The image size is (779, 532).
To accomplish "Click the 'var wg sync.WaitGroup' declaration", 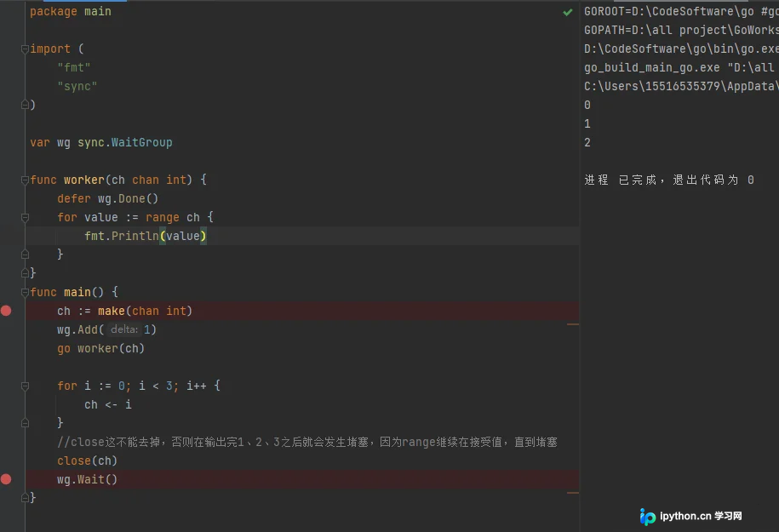I will pos(101,142).
